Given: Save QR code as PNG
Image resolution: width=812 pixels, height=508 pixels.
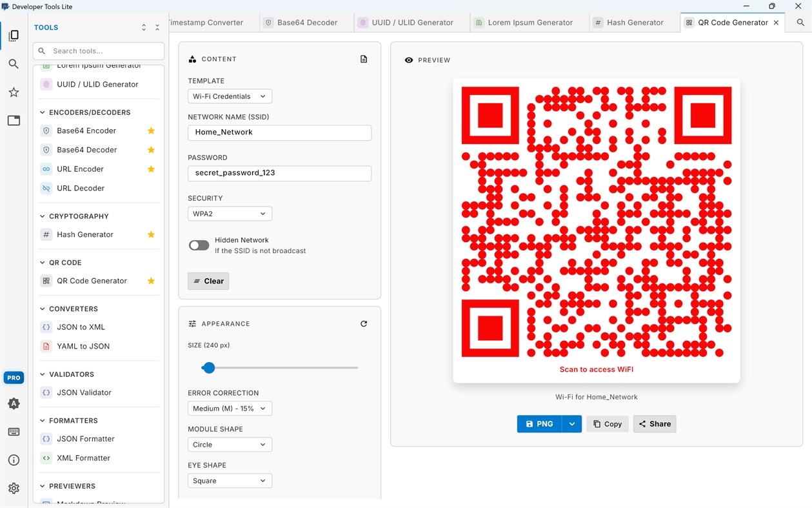Looking at the screenshot, I should click(x=540, y=424).
